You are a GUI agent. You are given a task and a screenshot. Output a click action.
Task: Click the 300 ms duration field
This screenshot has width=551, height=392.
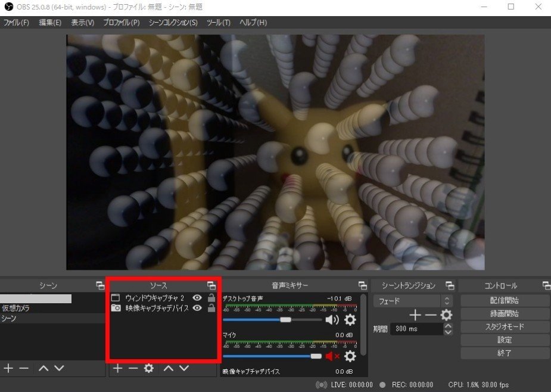tap(417, 329)
